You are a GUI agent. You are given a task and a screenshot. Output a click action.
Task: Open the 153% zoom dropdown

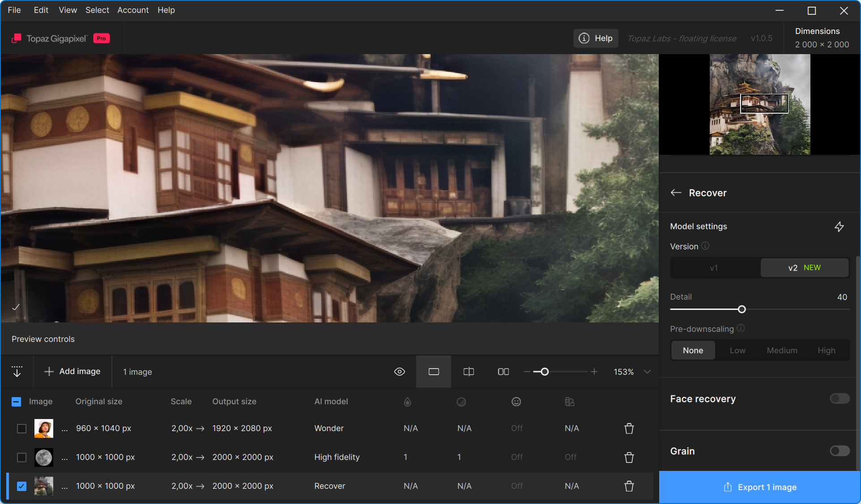pos(647,372)
